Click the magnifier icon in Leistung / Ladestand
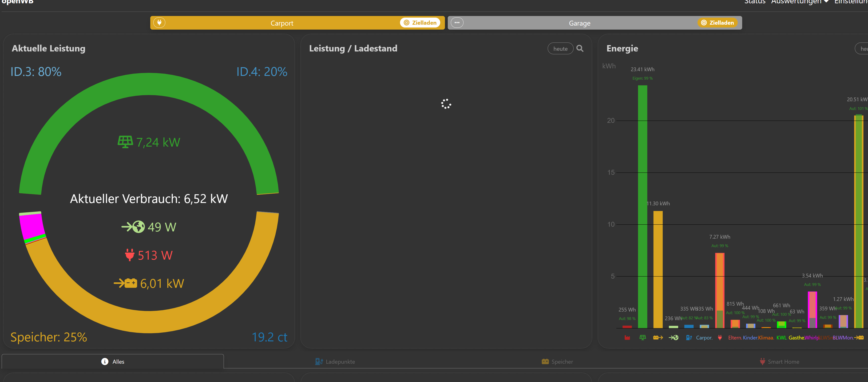This screenshot has width=868, height=382. click(580, 48)
